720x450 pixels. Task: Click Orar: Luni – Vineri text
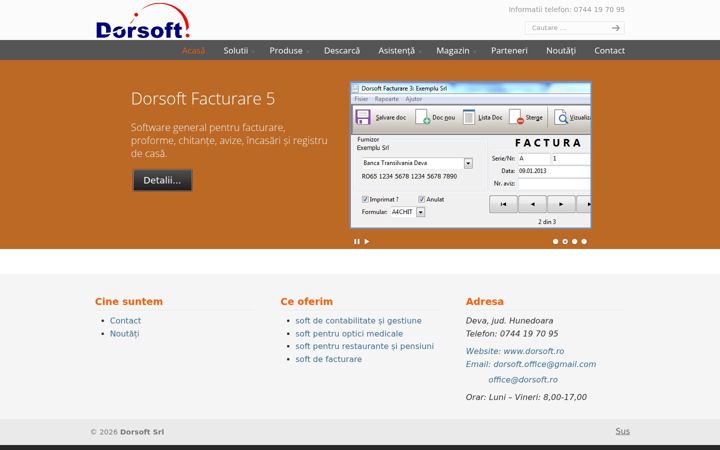[x=526, y=397]
